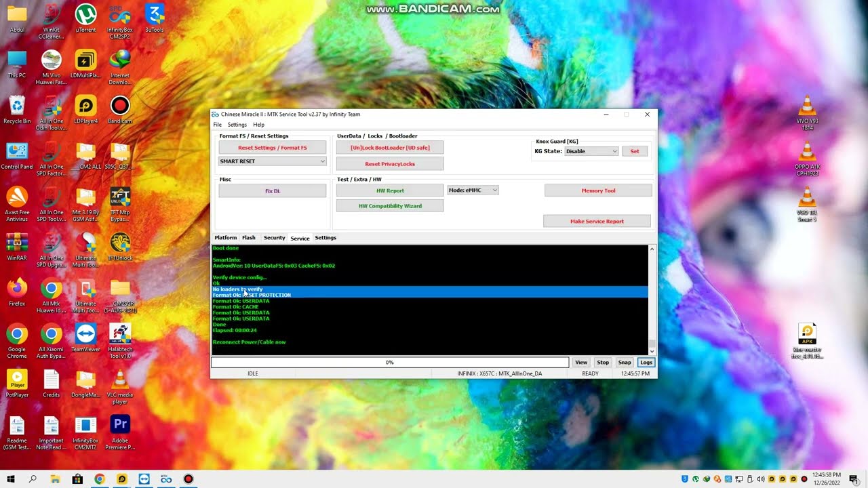The height and width of the screenshot is (488, 868).
Task: Launch Bandicam desktop shortcut
Action: 120,110
